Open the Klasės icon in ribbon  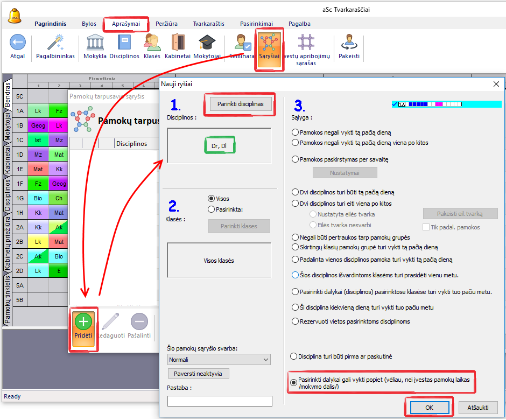click(152, 43)
